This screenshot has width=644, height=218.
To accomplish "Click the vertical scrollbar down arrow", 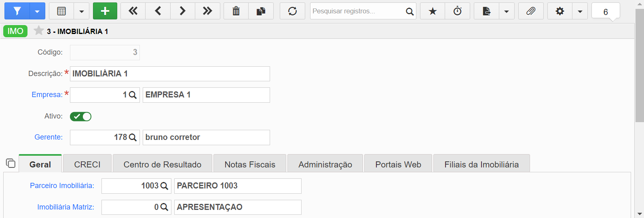I will (x=640, y=214).
